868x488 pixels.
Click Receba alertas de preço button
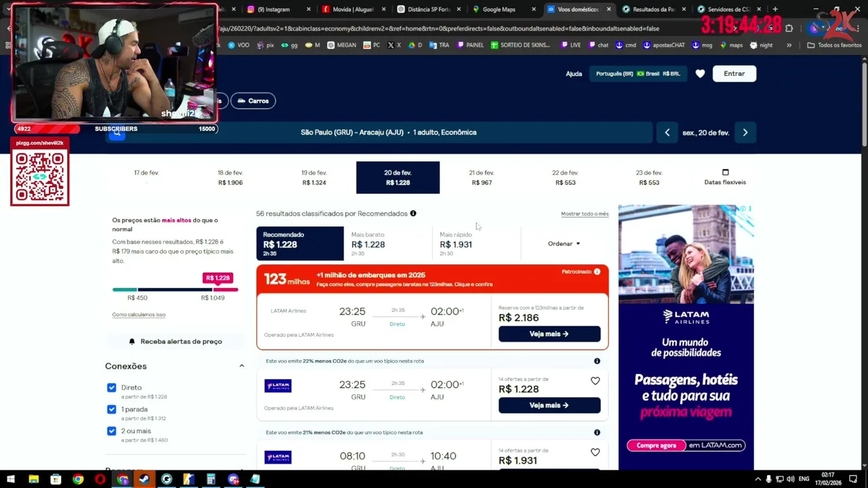pos(175,342)
